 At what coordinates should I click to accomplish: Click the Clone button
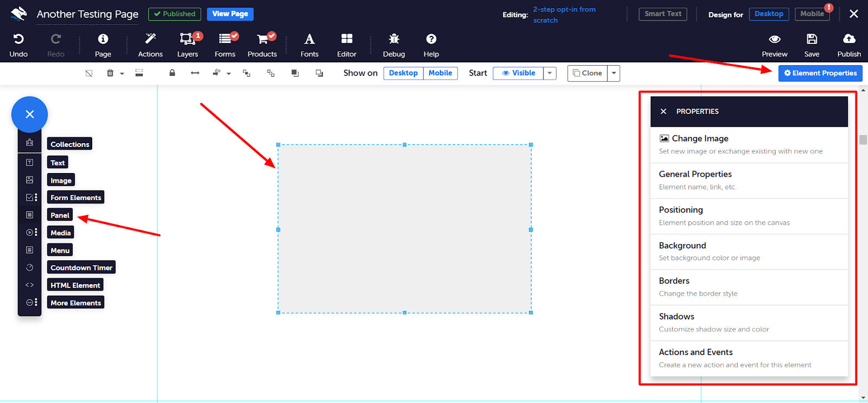588,73
